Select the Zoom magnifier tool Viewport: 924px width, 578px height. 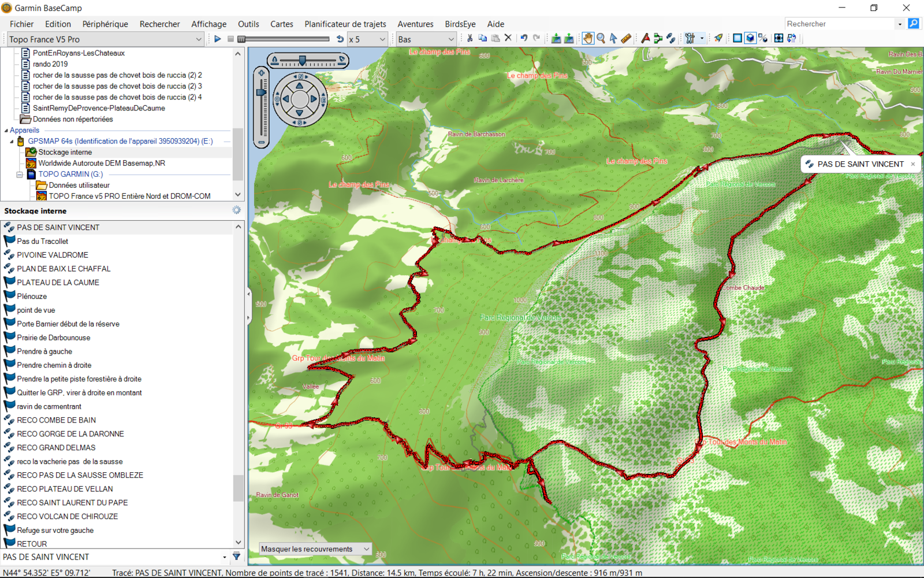601,38
